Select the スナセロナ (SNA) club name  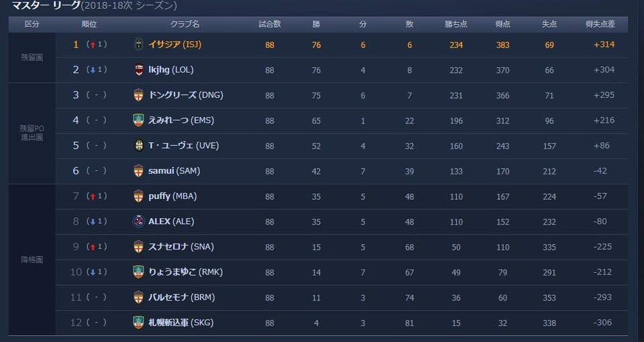[x=181, y=247]
